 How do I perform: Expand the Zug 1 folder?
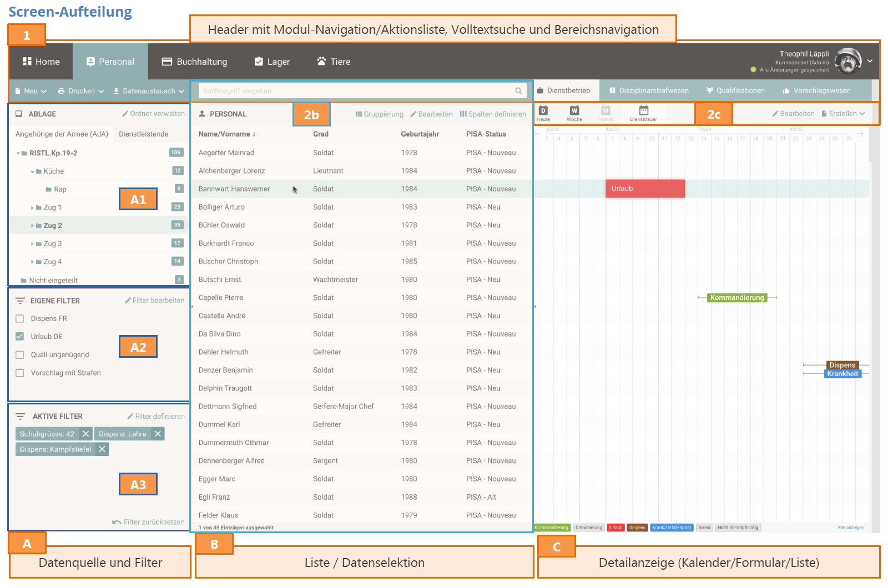32,207
